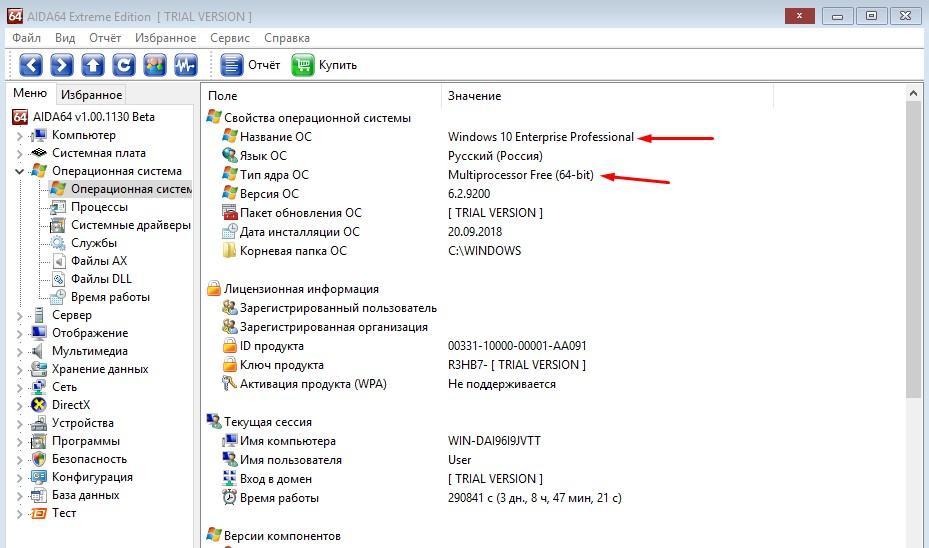The height and width of the screenshot is (548, 929).
Task: Select the Язык ОС row
Action: (x=382, y=156)
